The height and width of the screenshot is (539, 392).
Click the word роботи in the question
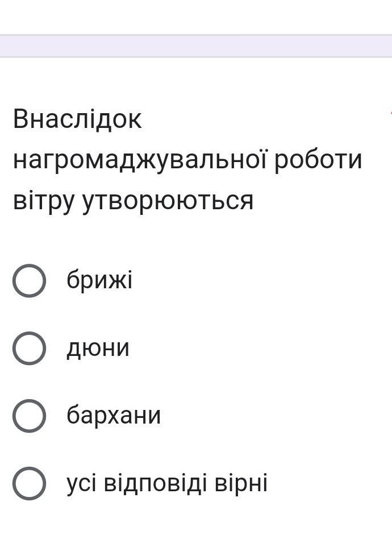318,160
